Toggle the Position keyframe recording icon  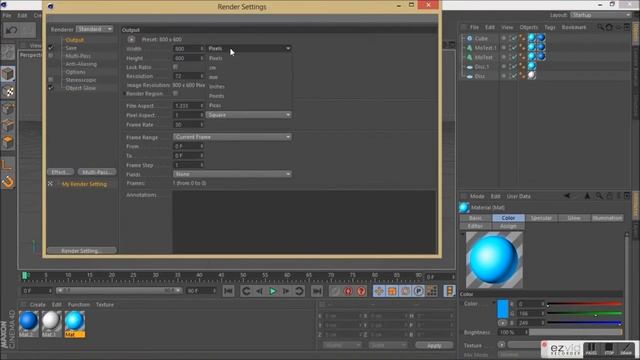point(379,291)
